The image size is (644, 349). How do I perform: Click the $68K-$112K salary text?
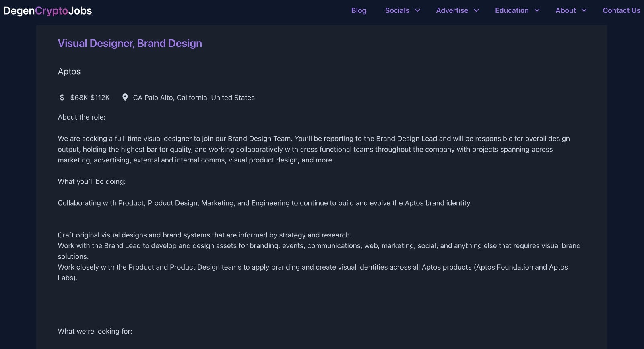tap(90, 98)
